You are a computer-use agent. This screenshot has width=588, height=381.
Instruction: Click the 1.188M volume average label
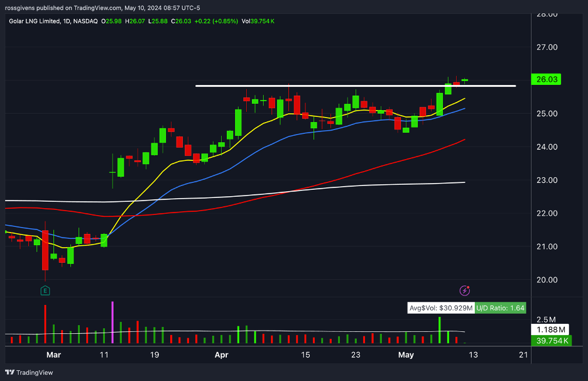(x=550, y=329)
